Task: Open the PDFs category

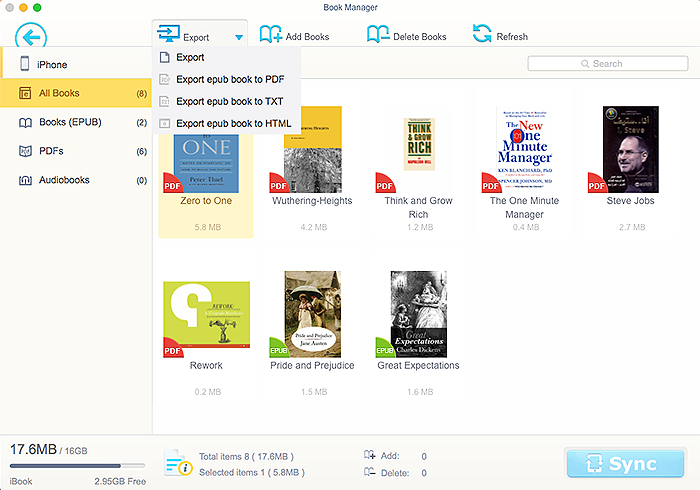Action: coord(76,151)
